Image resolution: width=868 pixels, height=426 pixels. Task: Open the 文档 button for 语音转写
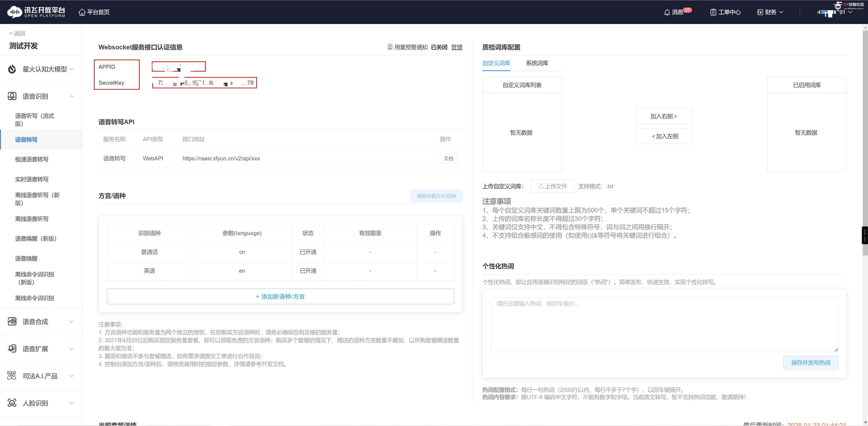[x=448, y=158]
